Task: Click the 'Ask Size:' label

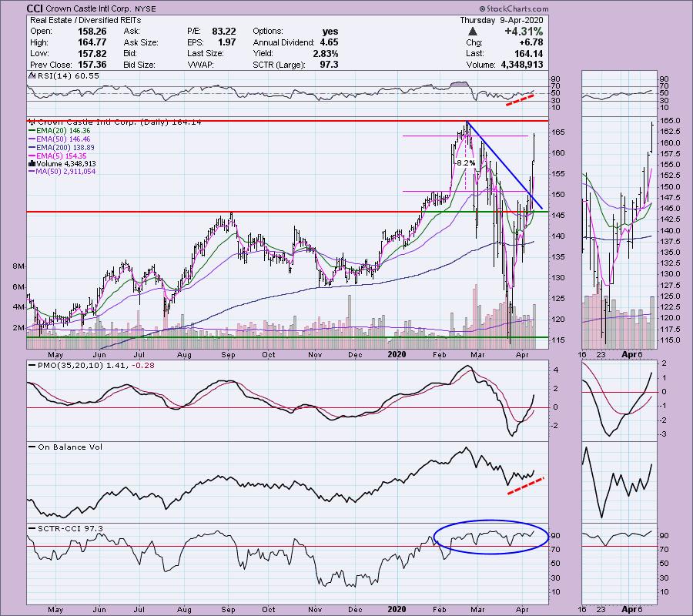Action: [x=141, y=42]
